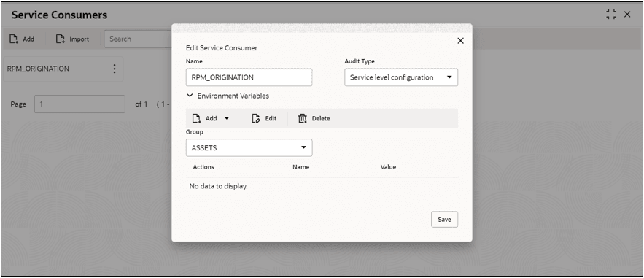Click the 'Edit Service Consumer' dialog title
This screenshot has width=644, height=278.
coord(222,48)
